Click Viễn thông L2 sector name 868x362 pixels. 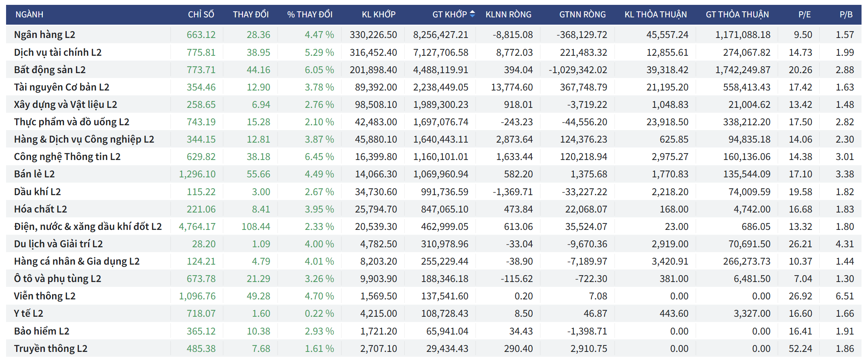(x=44, y=296)
